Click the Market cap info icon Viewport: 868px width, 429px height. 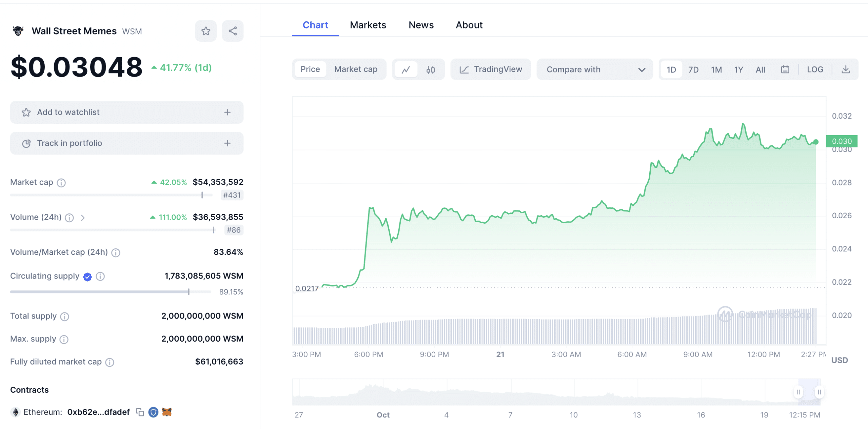coord(61,183)
